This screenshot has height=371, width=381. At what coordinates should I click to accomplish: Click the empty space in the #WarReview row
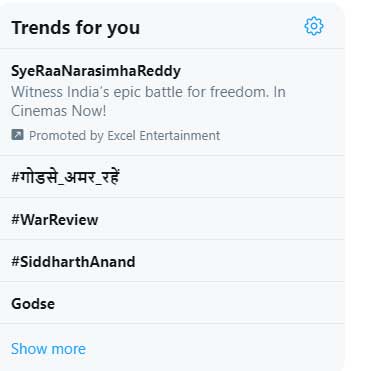220,219
